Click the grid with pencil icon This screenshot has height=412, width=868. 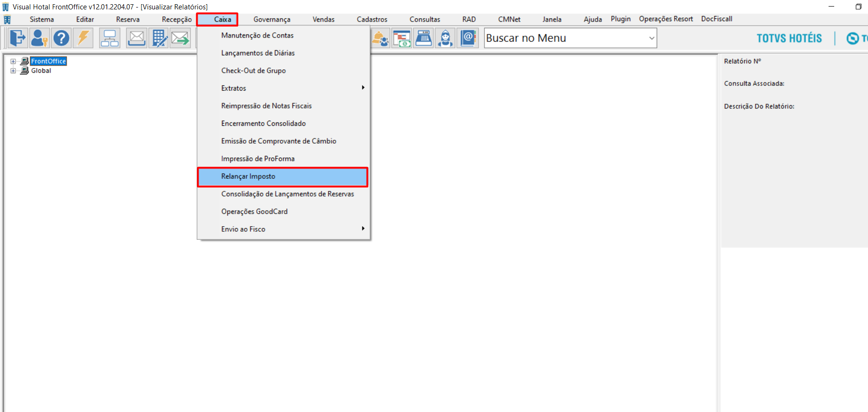[159, 38]
